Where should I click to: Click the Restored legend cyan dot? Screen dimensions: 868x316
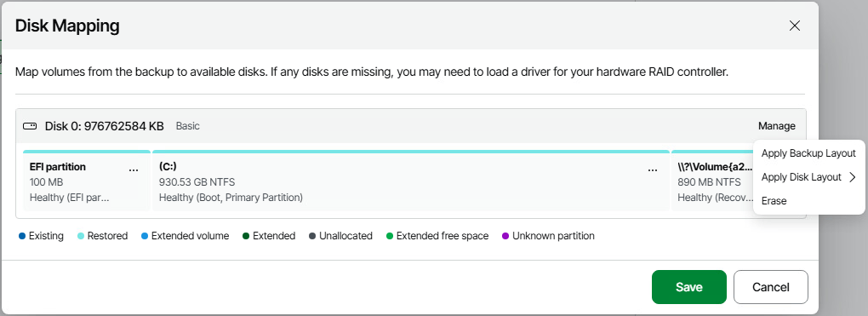(x=81, y=236)
